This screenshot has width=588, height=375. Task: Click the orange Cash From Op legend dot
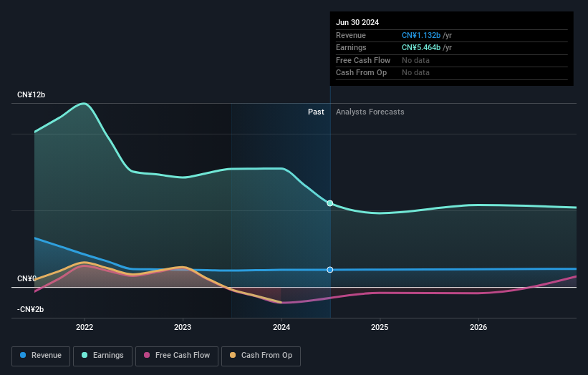point(233,355)
